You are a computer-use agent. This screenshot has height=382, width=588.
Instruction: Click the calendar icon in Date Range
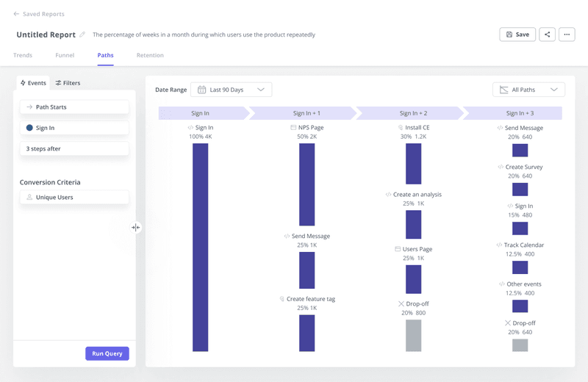click(201, 90)
